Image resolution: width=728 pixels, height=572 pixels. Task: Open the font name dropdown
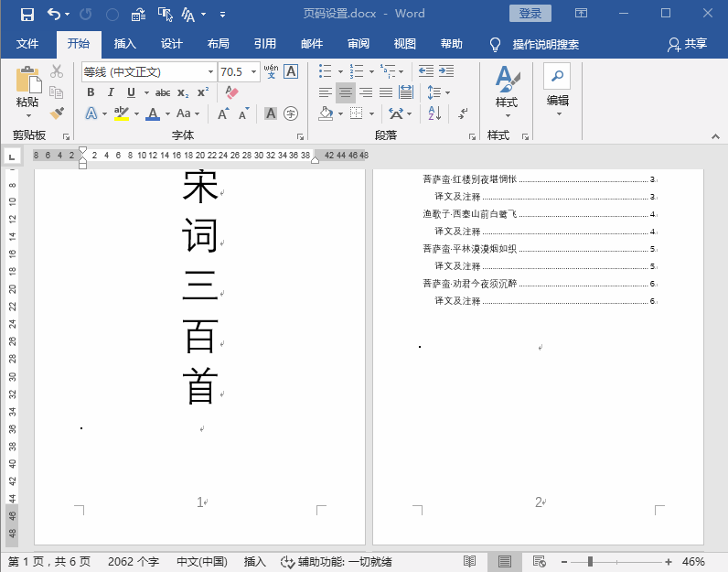pyautogui.click(x=210, y=72)
